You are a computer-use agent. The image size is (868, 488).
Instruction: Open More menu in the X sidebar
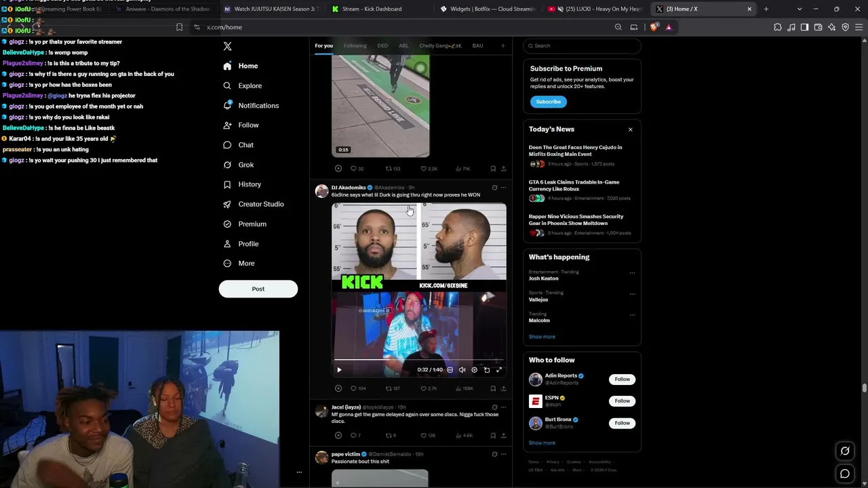pos(239,264)
